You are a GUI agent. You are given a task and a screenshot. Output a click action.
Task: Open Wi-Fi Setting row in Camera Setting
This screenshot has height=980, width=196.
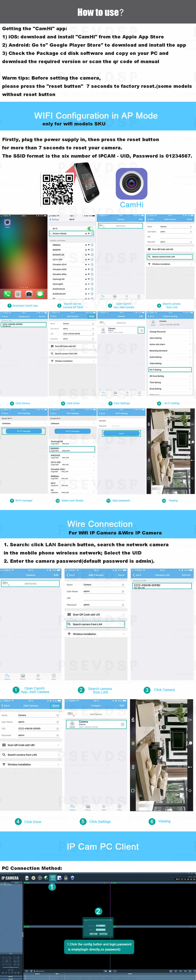point(170,370)
